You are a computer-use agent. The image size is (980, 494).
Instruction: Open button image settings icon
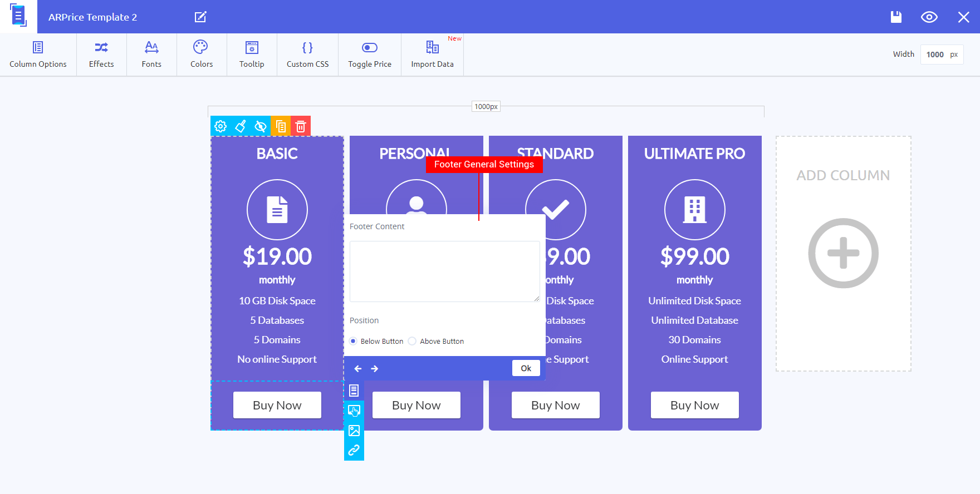click(x=354, y=431)
